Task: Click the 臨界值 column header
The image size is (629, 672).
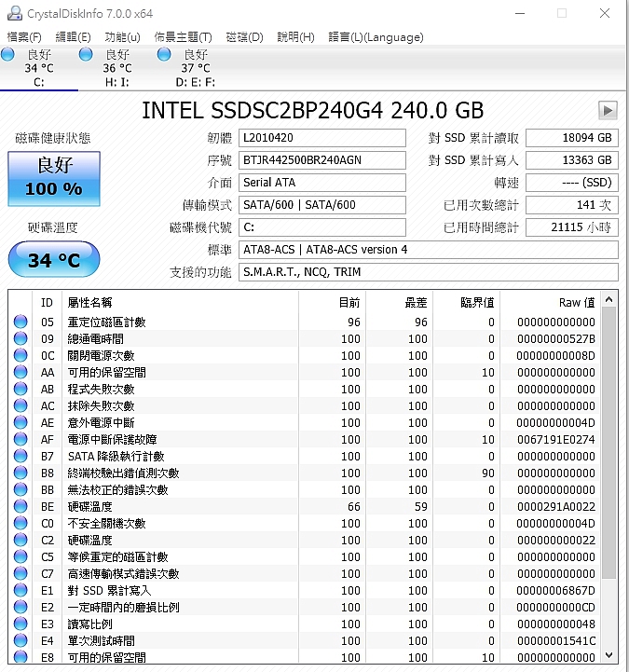Action: (x=467, y=303)
